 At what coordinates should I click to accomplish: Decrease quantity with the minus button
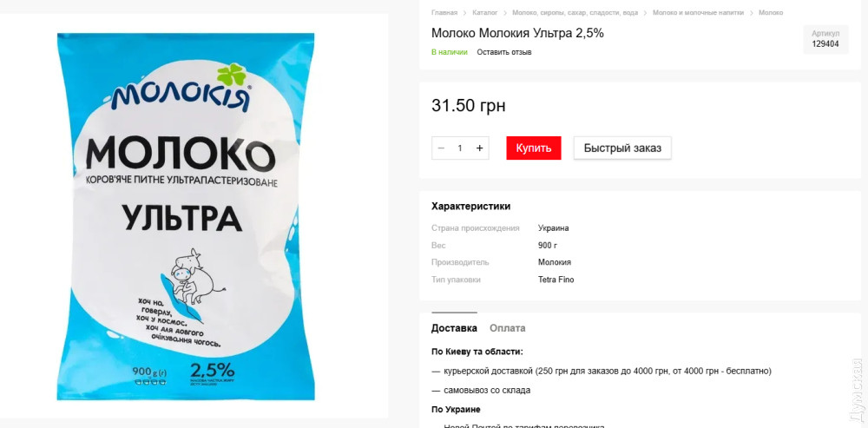441,148
